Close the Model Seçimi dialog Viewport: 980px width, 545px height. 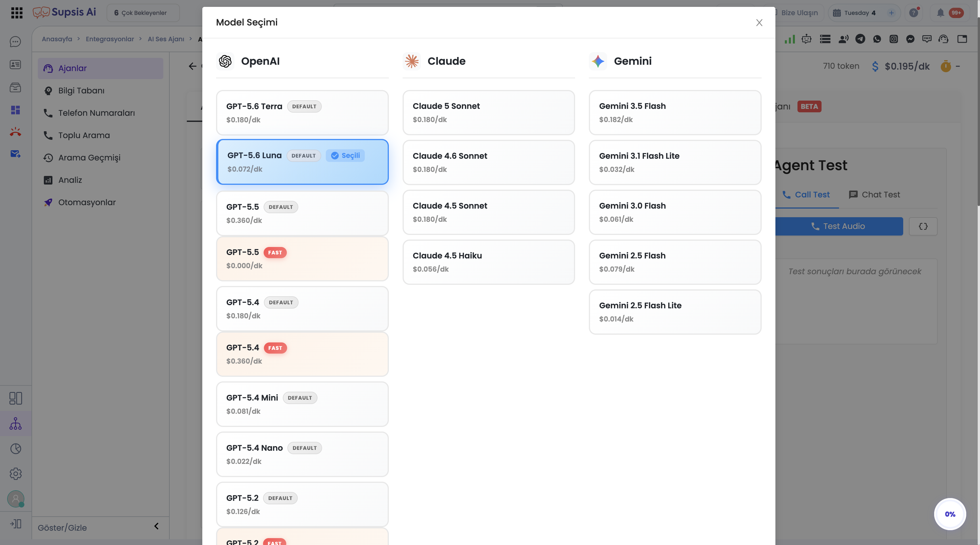pos(759,23)
